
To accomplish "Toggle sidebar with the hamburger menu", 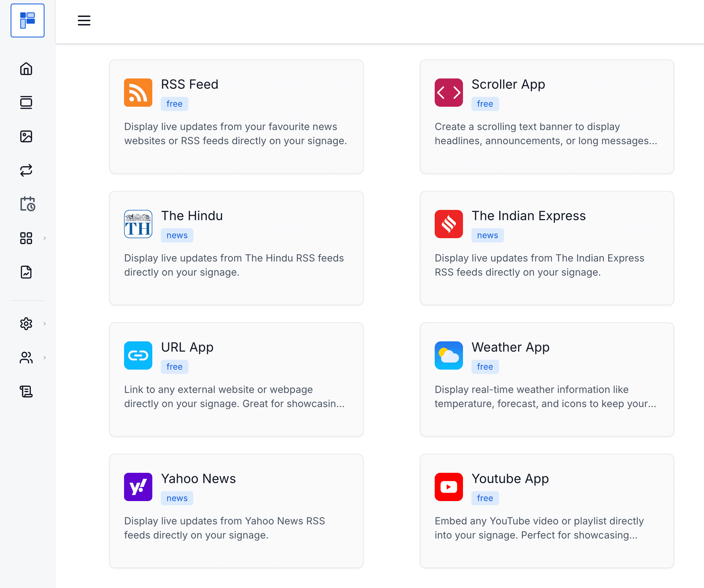I will point(84,20).
